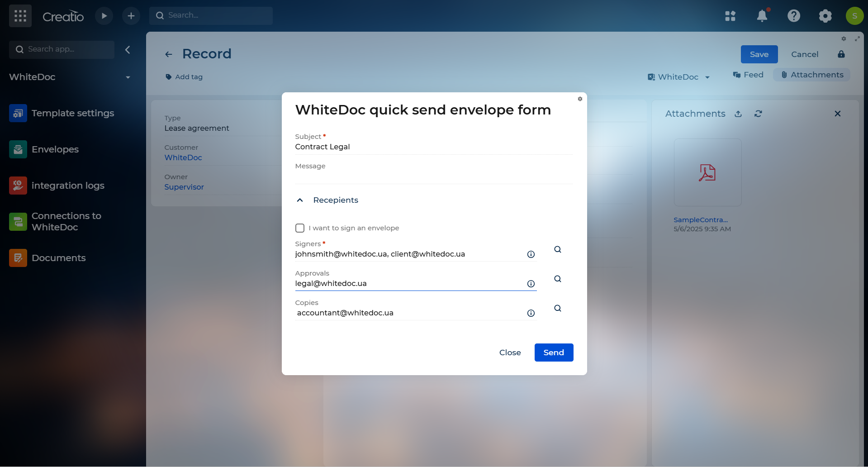Open the user profile avatar S

click(854, 16)
